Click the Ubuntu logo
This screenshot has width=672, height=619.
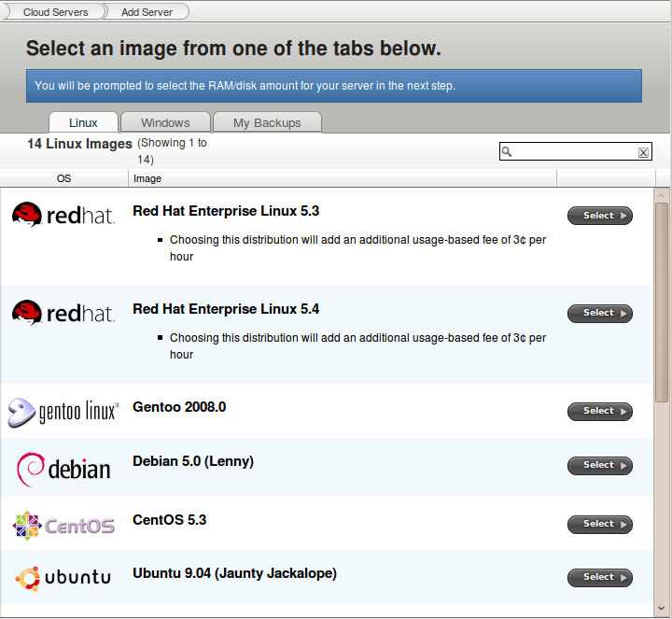click(x=63, y=578)
